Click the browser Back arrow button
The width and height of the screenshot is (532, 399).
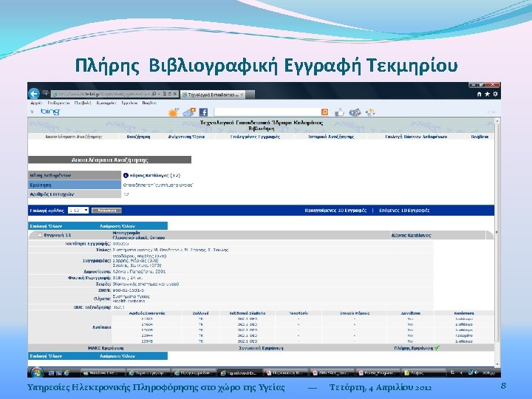coord(34,94)
